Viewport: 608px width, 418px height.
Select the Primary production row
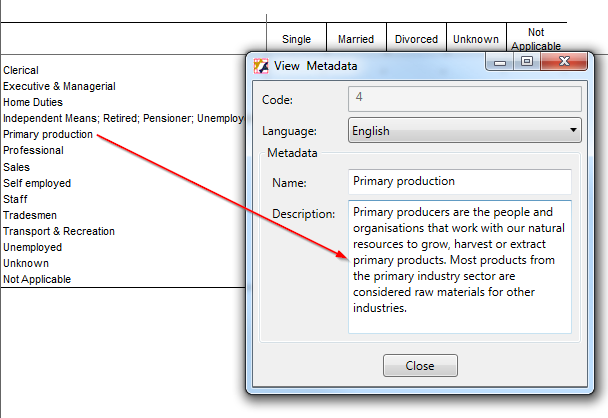[48, 135]
